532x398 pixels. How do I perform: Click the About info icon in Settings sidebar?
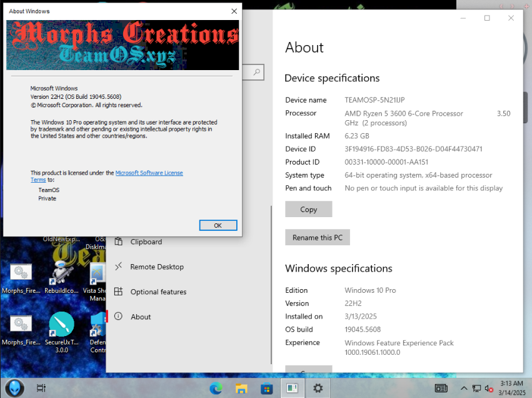tap(118, 317)
